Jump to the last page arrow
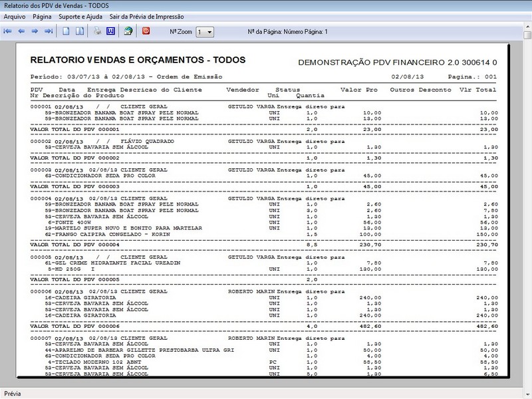This screenshot has width=532, height=399. 48,31
